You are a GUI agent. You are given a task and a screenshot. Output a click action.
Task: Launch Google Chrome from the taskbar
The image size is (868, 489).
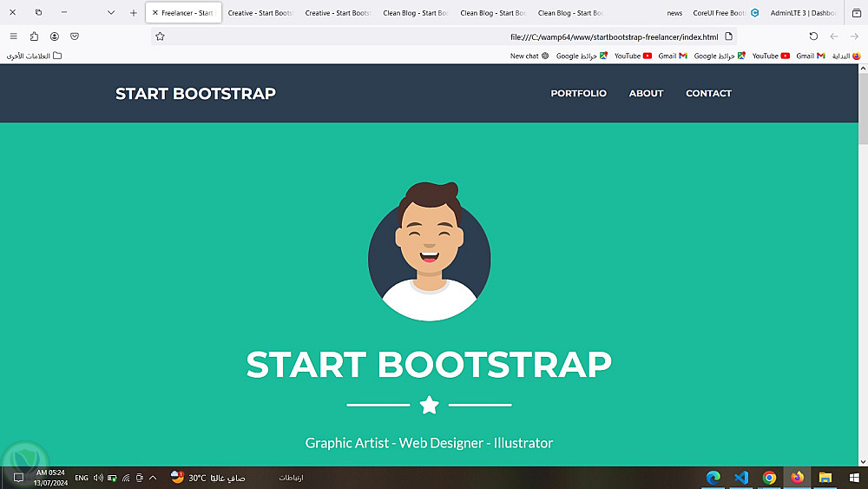(x=769, y=478)
